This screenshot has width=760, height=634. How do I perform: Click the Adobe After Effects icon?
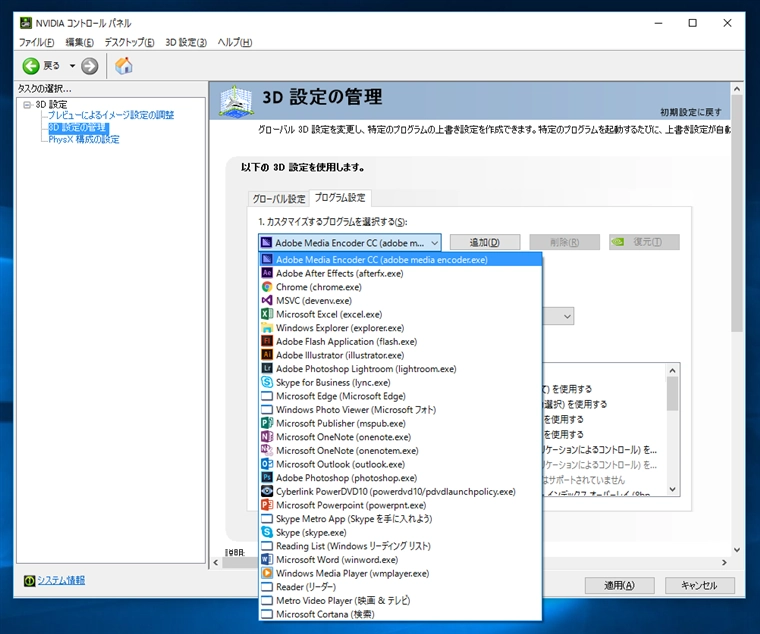coord(267,273)
